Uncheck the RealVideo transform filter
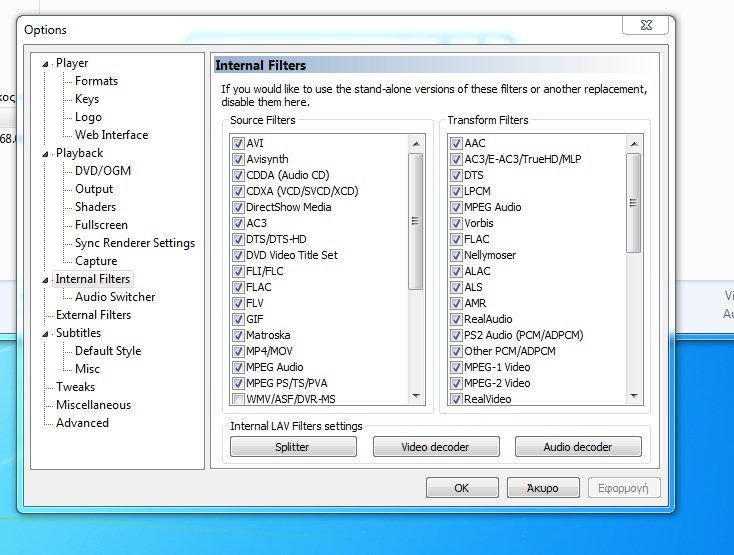 coord(456,399)
